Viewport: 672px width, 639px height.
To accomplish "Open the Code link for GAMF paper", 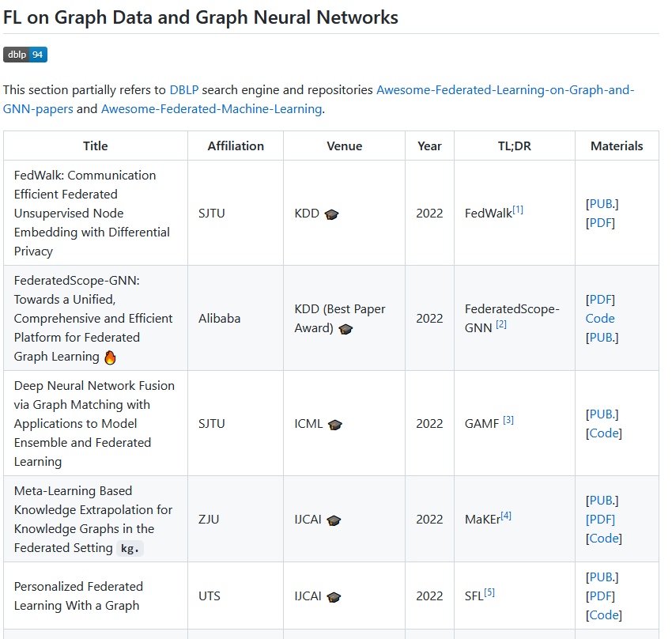I will click(x=604, y=433).
